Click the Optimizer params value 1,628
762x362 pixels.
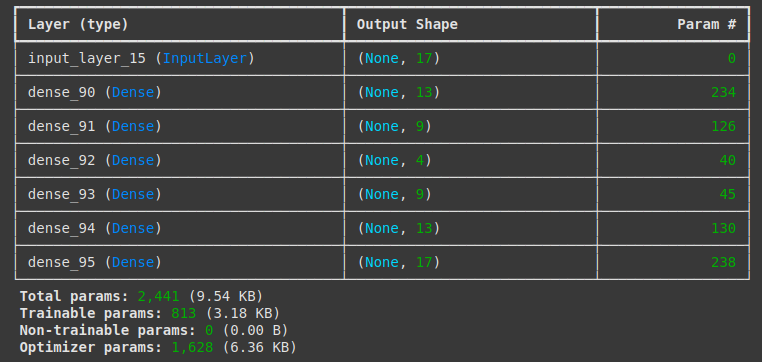pos(192,347)
